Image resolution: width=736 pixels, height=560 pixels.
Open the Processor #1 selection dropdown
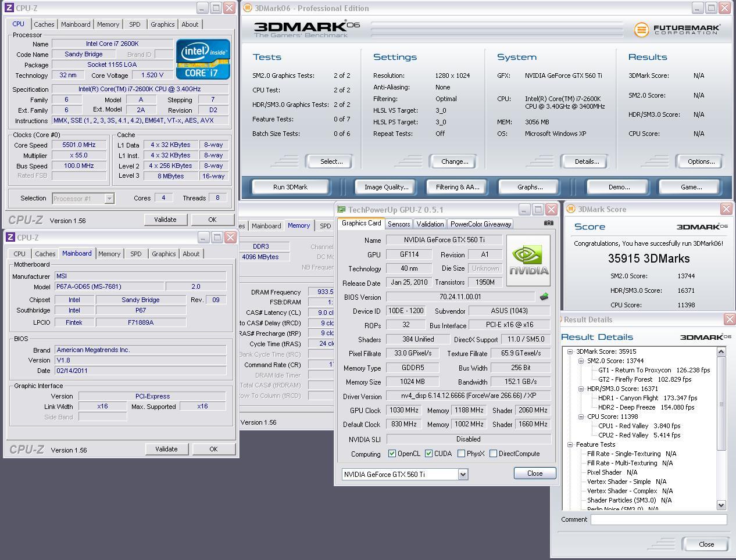tap(109, 199)
